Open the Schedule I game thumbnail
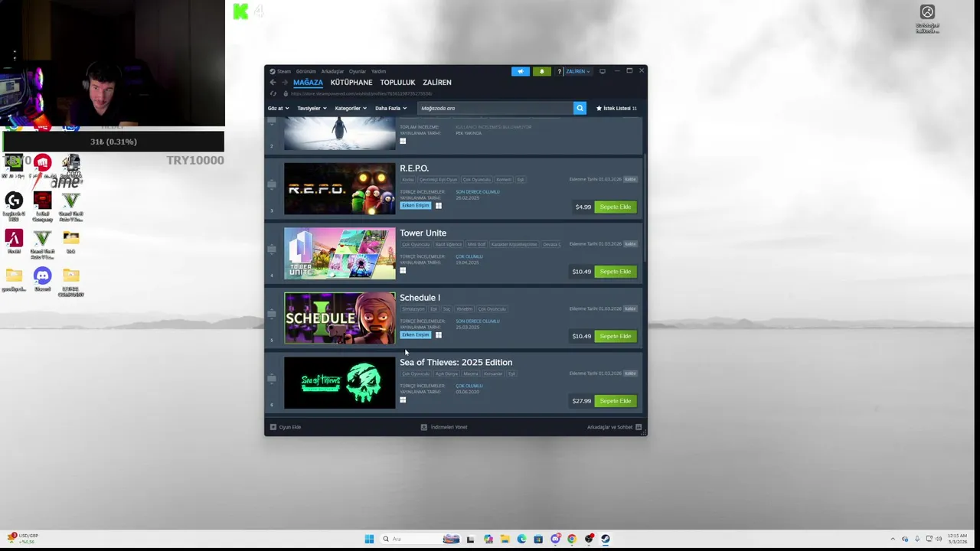 pos(340,318)
